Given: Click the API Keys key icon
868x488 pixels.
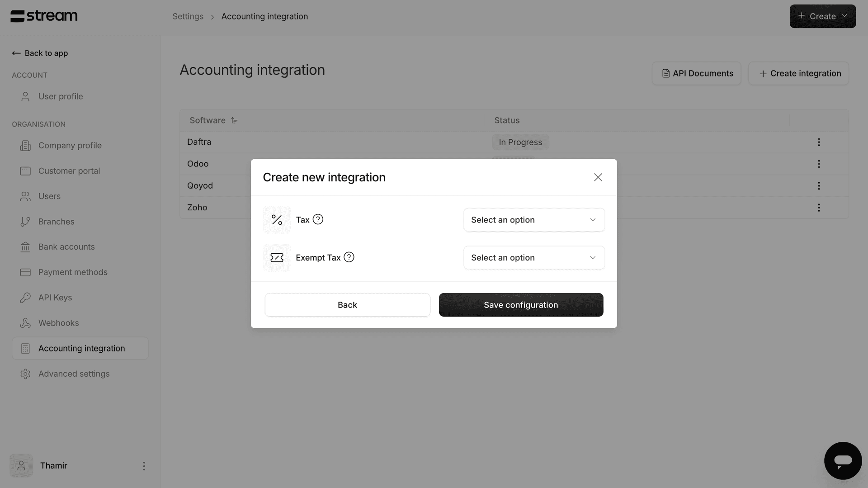Looking at the screenshot, I should (x=25, y=298).
